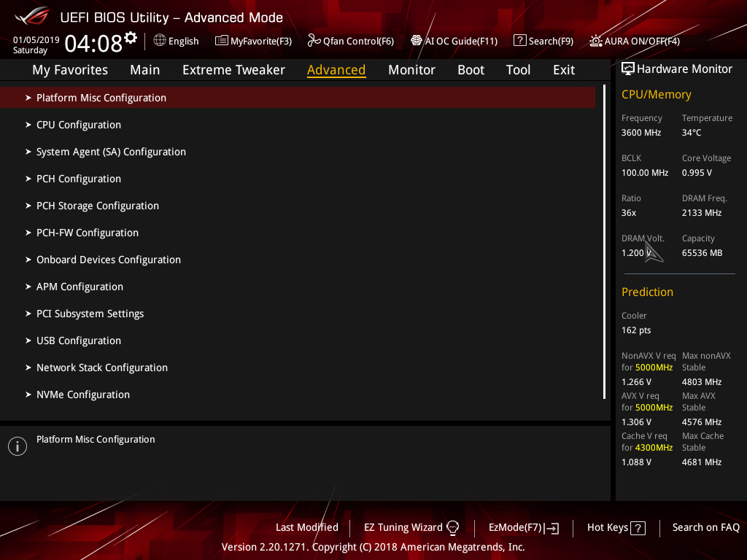Open Search on FAQ
This screenshot has height=560, width=747.
pos(705,527)
